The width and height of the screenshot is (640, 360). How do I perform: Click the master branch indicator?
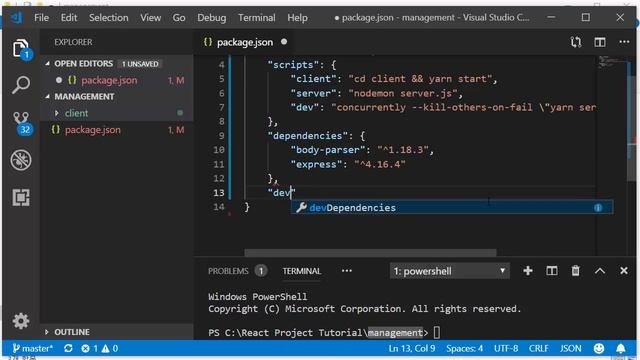click(x=32, y=349)
